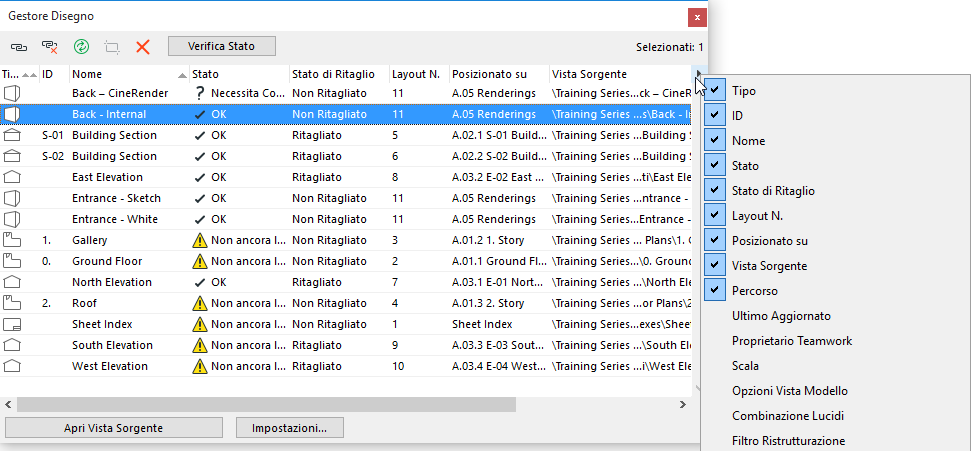Click the question mark status icon of Back – CineRender
The width and height of the screenshot is (971, 451).
199,94
